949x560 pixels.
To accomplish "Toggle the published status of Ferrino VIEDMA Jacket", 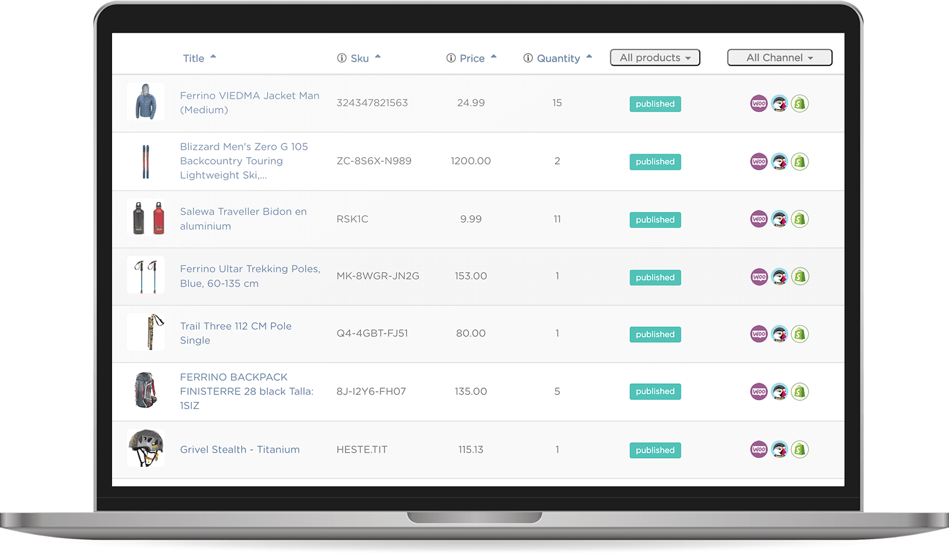I will [654, 104].
